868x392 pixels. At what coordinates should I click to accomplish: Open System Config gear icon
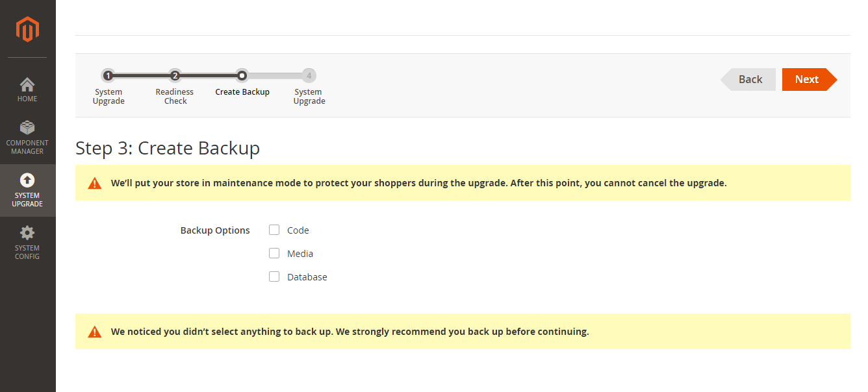[27, 233]
